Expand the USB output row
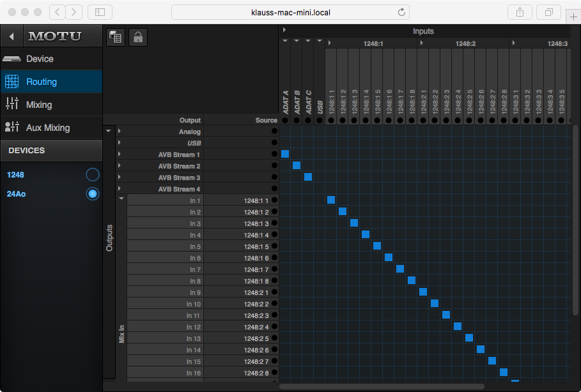The width and height of the screenshot is (581, 392). point(120,142)
